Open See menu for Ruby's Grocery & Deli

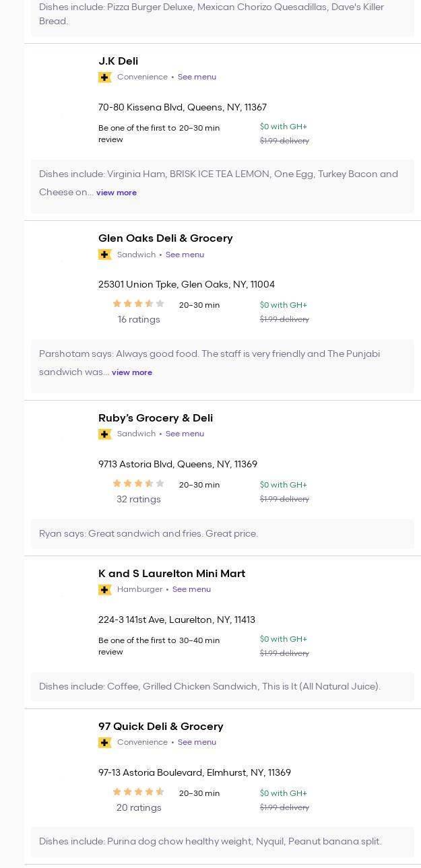click(x=185, y=434)
